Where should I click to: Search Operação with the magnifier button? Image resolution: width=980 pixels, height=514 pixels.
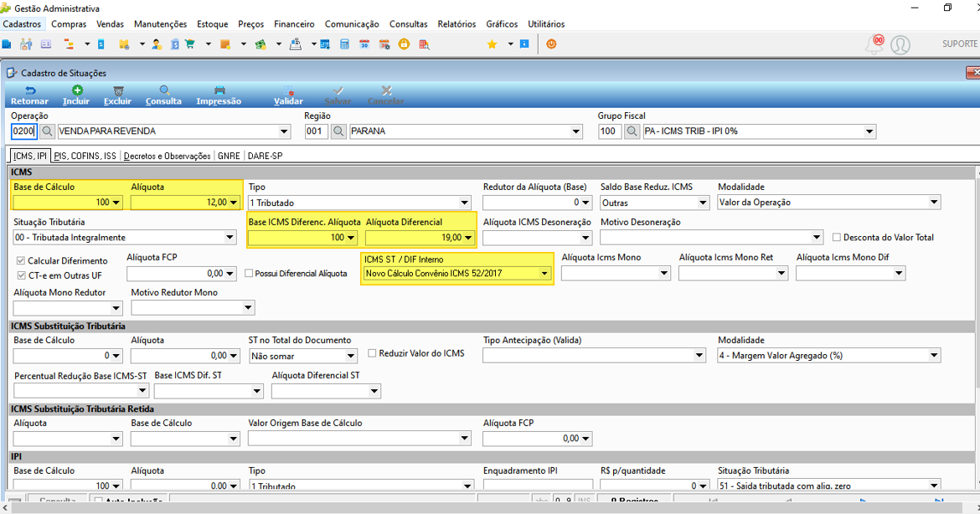pyautogui.click(x=47, y=131)
